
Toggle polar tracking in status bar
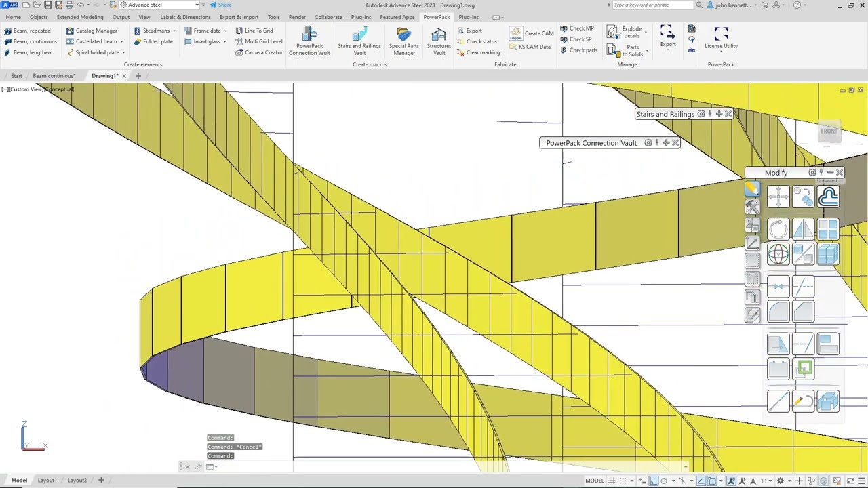(665, 481)
